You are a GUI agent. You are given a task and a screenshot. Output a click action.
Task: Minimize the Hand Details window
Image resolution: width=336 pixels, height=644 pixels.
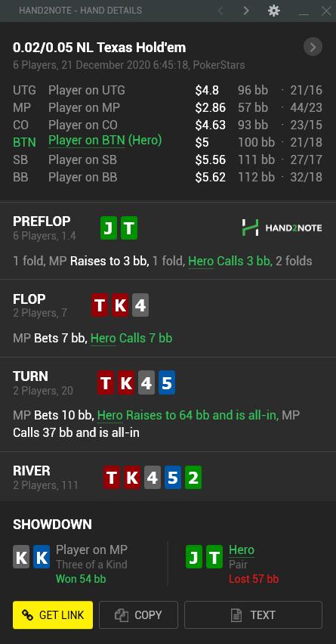point(304,11)
